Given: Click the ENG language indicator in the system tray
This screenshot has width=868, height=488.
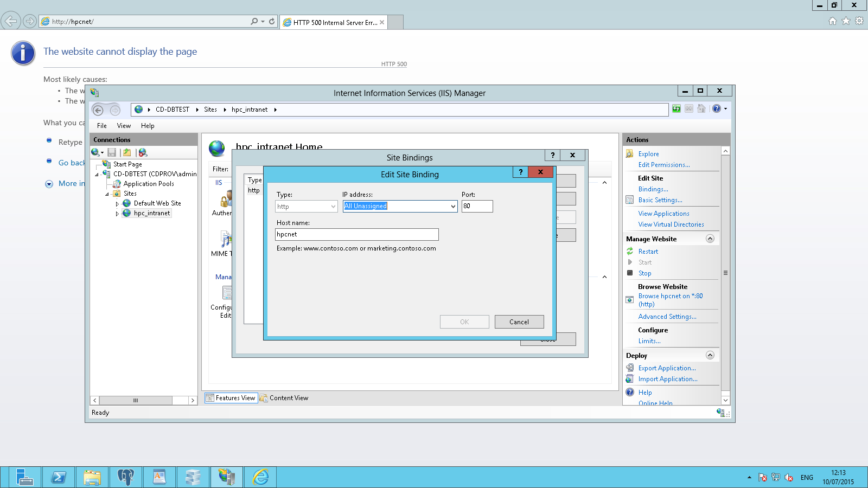Looking at the screenshot, I should tap(807, 478).
